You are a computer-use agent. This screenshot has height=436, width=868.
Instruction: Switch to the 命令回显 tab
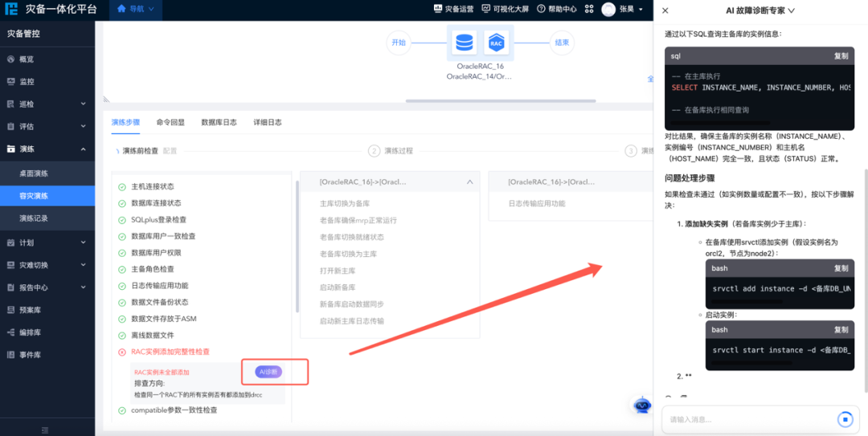[170, 122]
